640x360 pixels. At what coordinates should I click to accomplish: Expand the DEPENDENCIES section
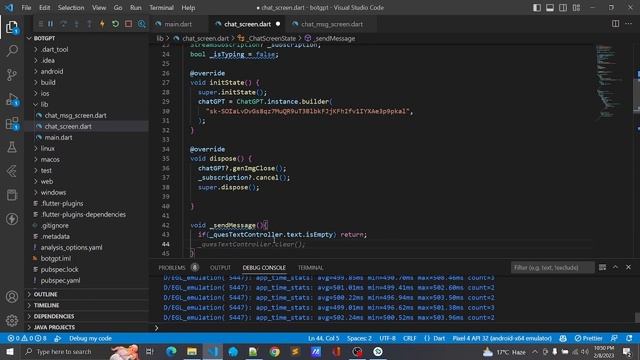(x=54, y=316)
